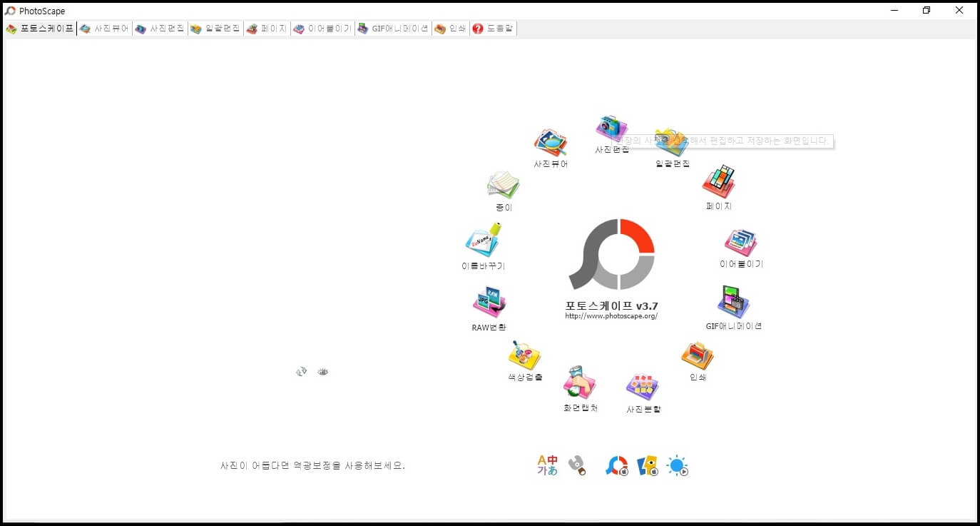Switch to the 포토스케이프 tab
This screenshot has width=980, height=526.
(40, 29)
